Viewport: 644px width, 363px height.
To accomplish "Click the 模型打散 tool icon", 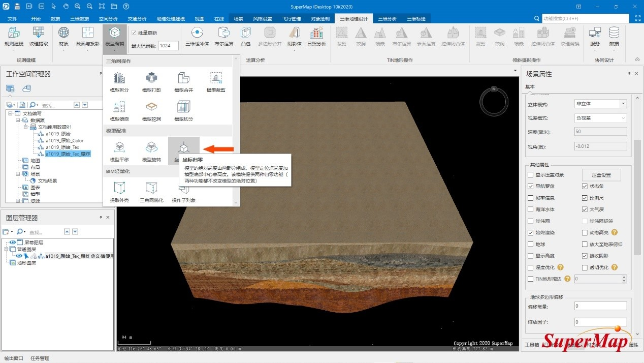I will click(151, 81).
